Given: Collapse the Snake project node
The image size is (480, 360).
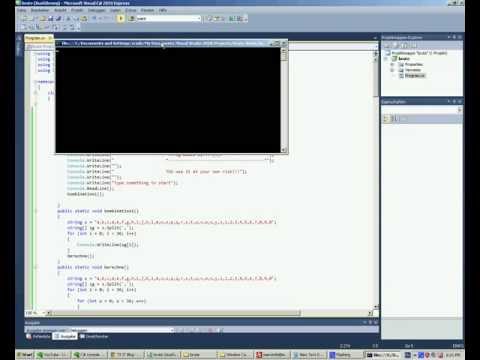Looking at the screenshot, I should click(x=386, y=59).
